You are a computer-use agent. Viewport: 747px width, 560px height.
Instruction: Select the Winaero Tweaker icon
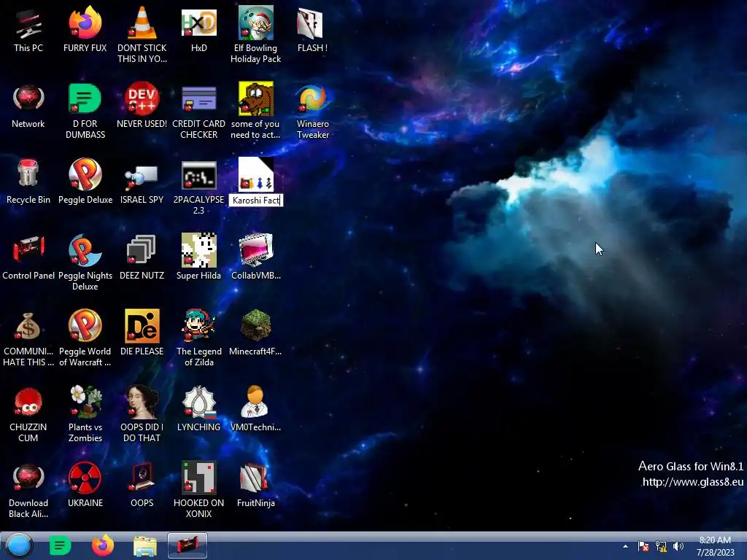(312, 111)
